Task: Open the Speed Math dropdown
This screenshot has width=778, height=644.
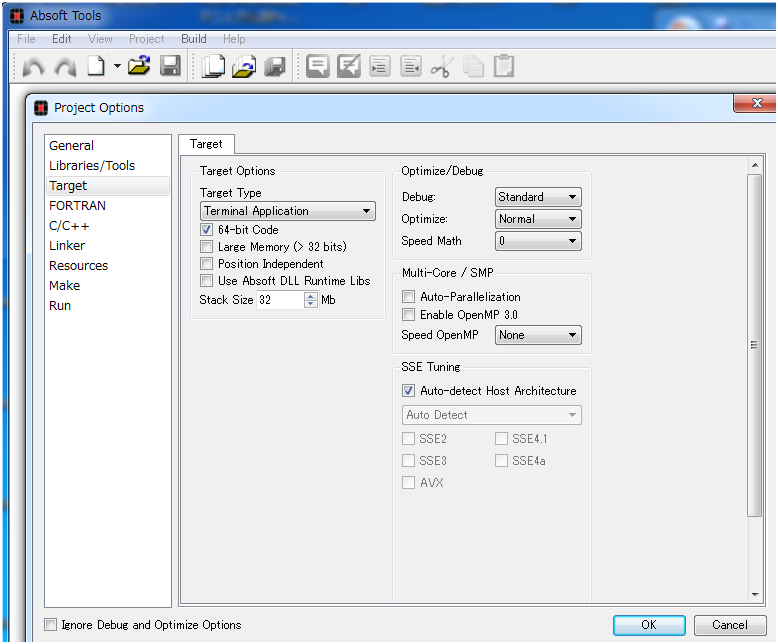Action: pyautogui.click(x=538, y=241)
